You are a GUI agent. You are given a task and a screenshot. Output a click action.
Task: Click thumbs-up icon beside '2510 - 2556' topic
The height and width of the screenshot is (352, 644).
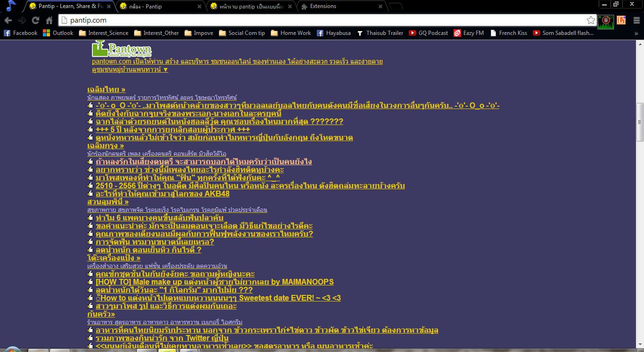click(x=91, y=185)
